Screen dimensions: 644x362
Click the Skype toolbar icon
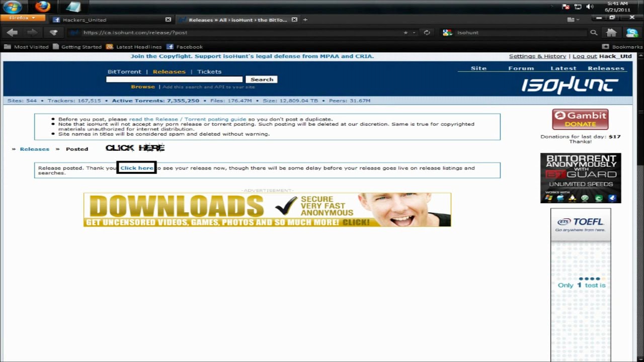tap(632, 33)
